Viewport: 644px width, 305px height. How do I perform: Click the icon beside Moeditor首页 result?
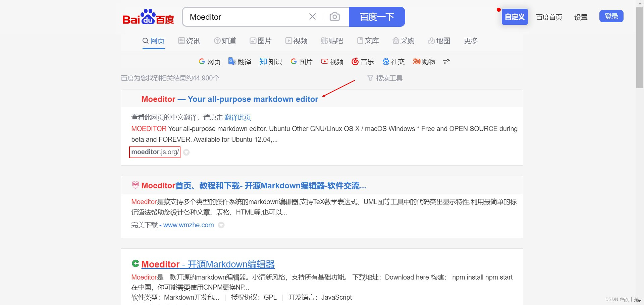click(135, 185)
